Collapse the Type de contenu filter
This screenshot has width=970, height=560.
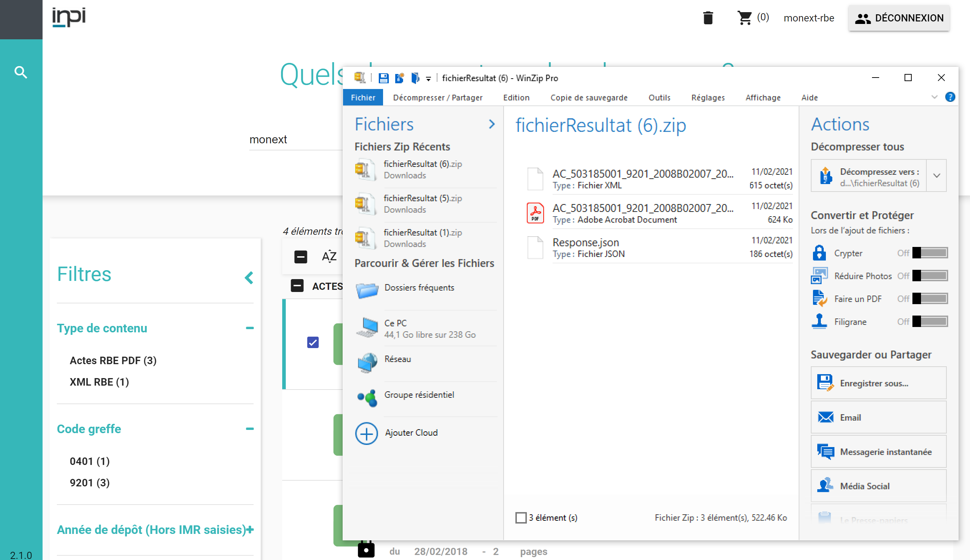(x=250, y=328)
